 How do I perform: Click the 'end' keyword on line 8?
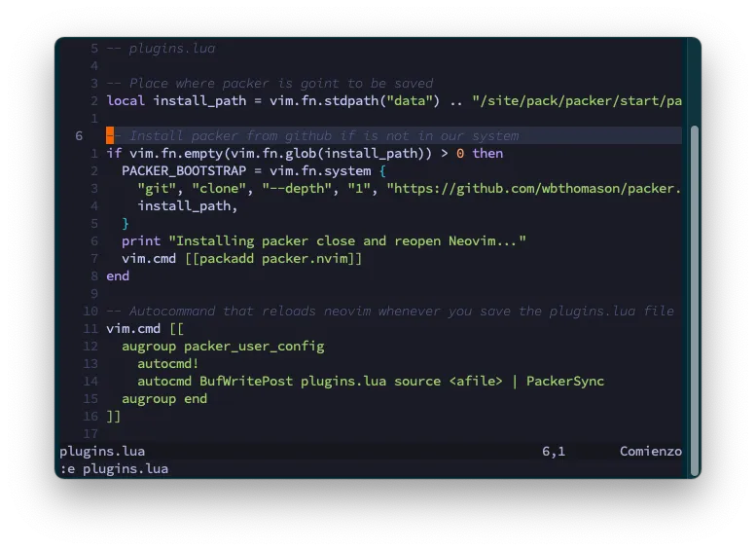[x=118, y=275]
